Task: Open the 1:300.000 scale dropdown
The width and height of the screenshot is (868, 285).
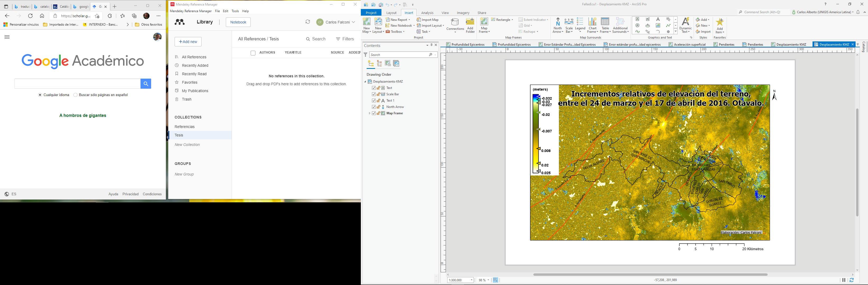Action: tap(472, 280)
